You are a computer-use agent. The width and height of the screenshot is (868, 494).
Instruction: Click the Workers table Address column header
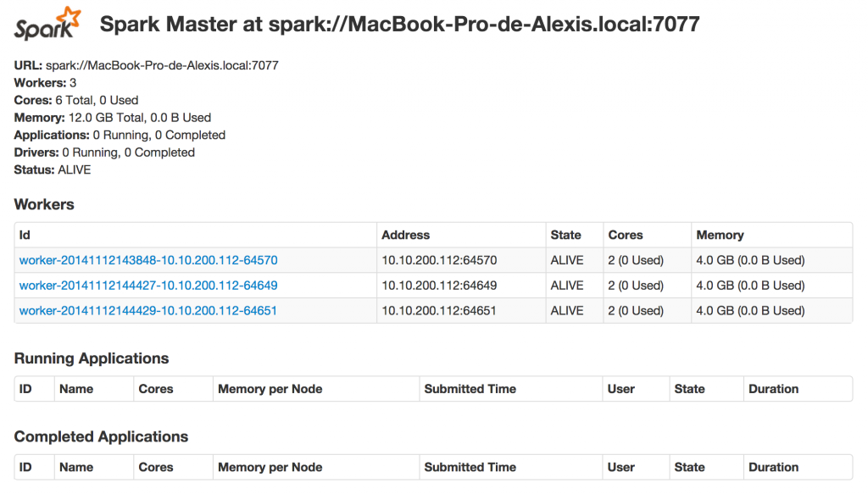[x=405, y=235]
